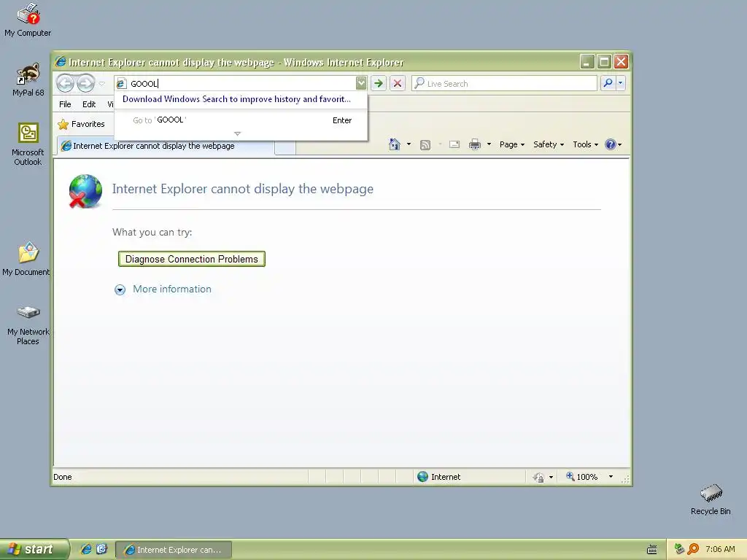Screen dimensions: 747x560
Task: Open the Tools menu
Action: coord(585,144)
